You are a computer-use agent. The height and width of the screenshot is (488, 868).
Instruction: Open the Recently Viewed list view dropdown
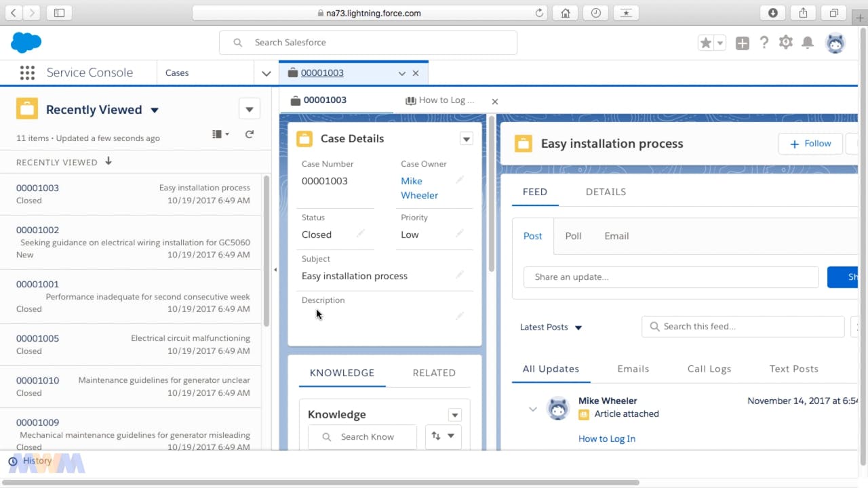(155, 110)
